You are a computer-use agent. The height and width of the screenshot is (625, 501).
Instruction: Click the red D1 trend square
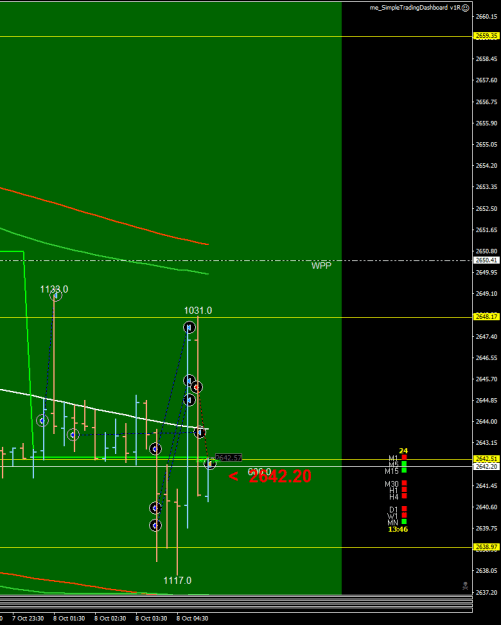pyautogui.click(x=404, y=509)
